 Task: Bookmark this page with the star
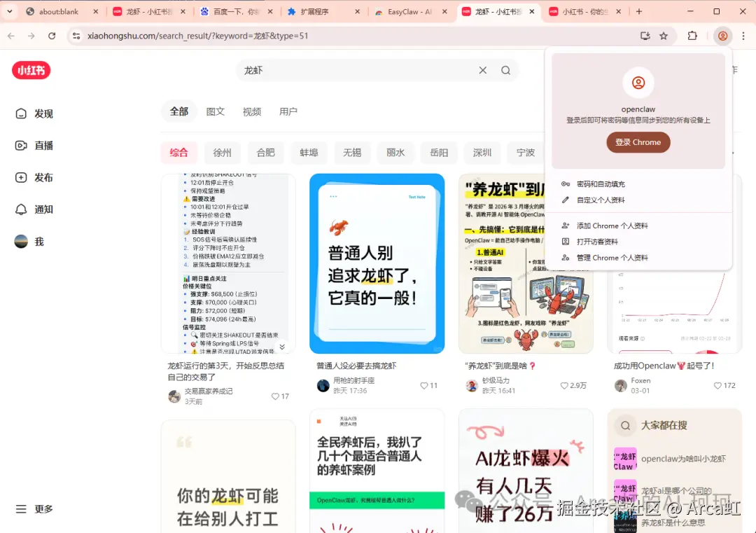664,36
